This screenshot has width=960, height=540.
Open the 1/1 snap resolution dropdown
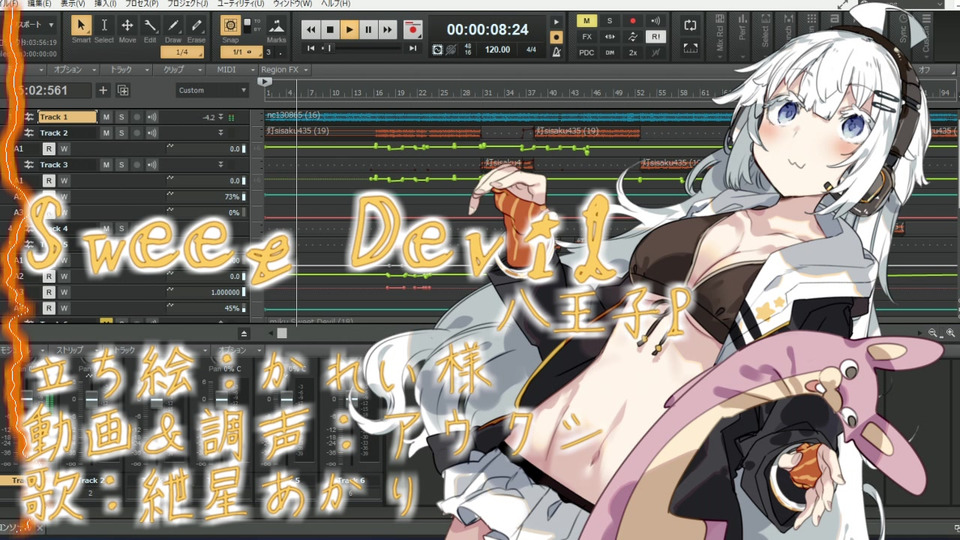(x=241, y=53)
